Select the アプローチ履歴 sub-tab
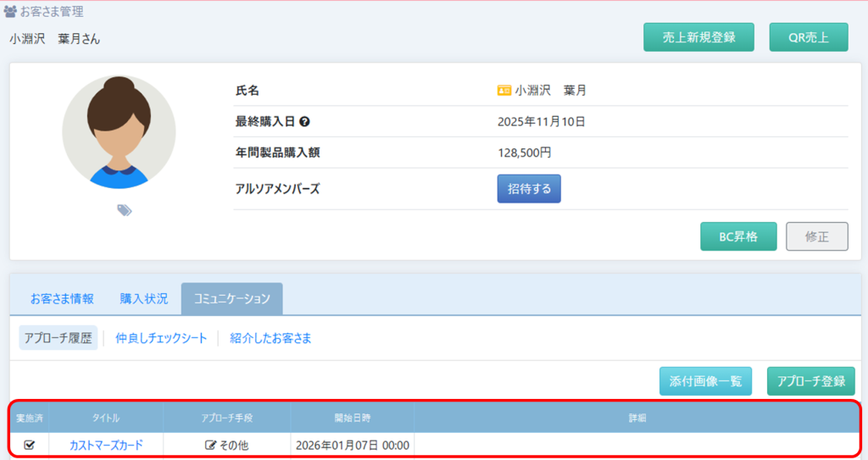The image size is (868, 460). pyautogui.click(x=58, y=338)
